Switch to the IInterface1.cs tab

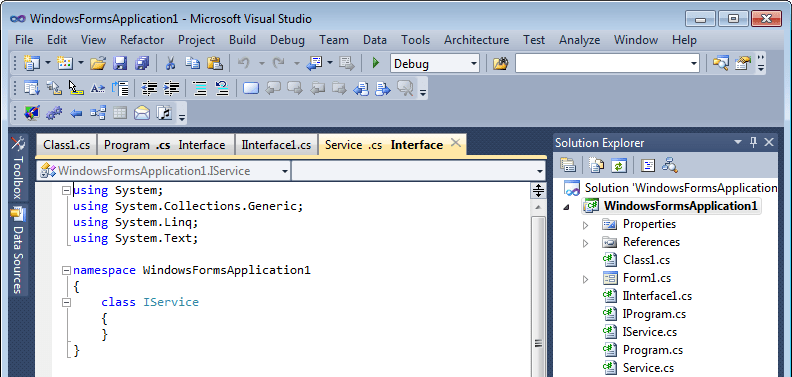click(276, 145)
